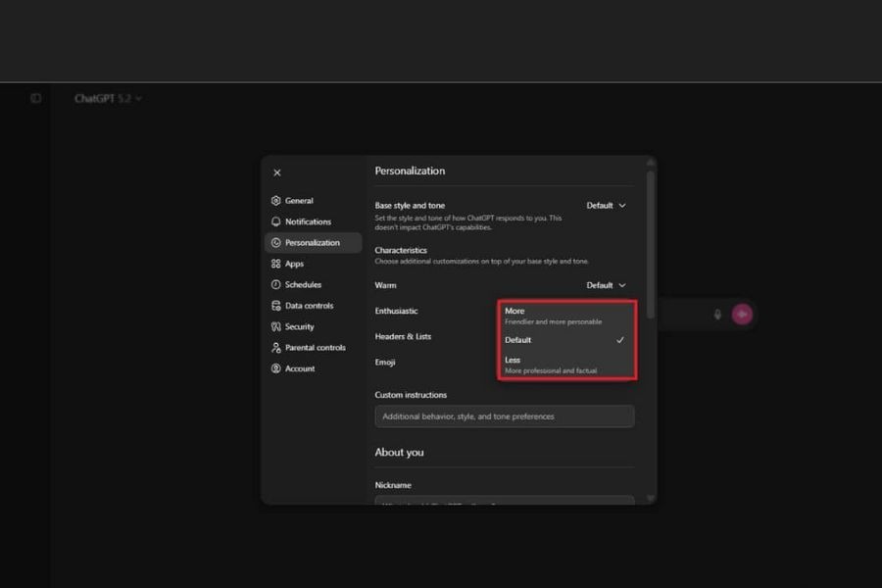Image resolution: width=882 pixels, height=588 pixels.
Task: Pick the checked Default option
Action: coord(566,340)
